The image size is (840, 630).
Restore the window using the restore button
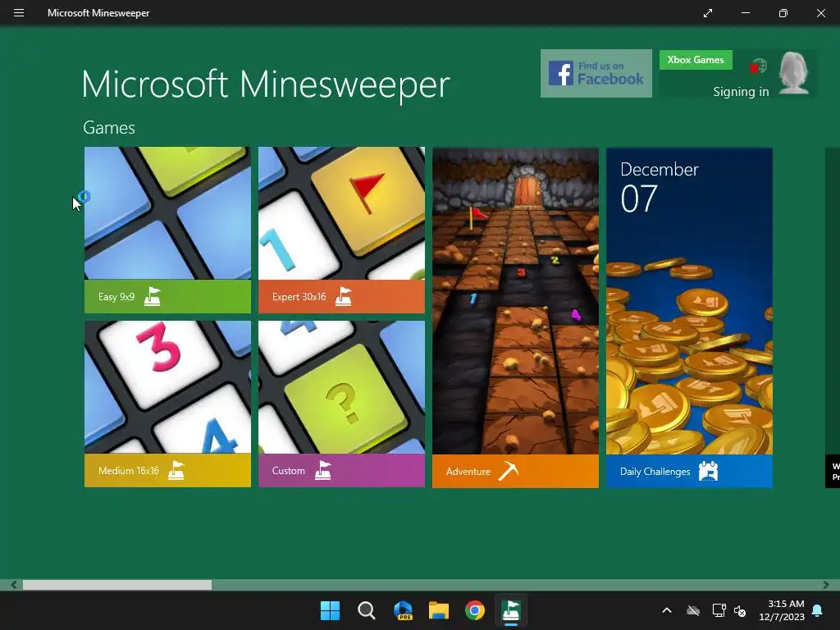coord(783,13)
